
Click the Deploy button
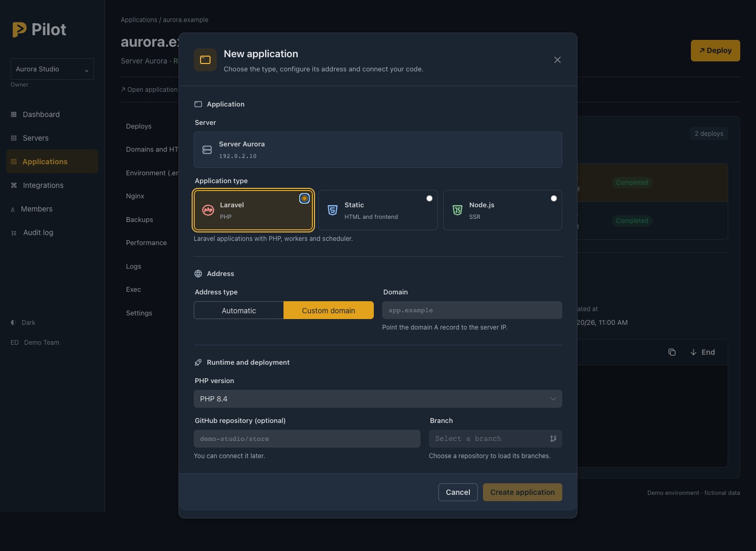[x=715, y=50]
